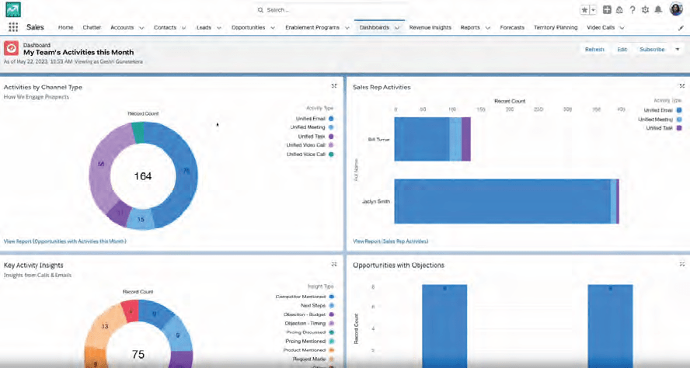
Task: Expand the Sales Rep Activities chart
Action: tap(682, 86)
